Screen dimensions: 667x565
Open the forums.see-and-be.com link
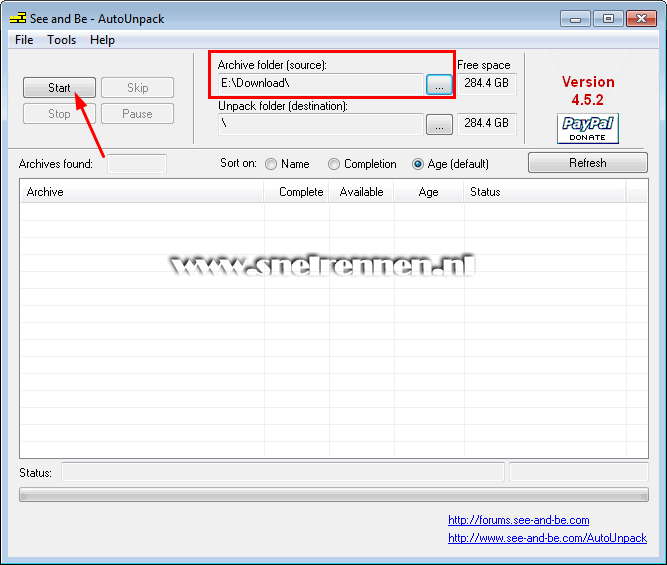point(519,520)
